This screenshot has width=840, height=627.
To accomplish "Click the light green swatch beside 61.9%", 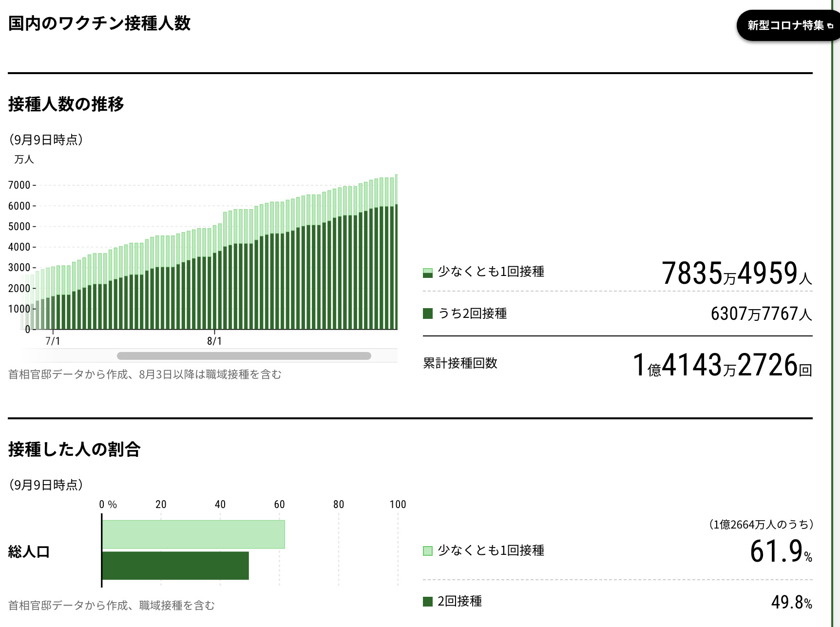I will point(428,551).
